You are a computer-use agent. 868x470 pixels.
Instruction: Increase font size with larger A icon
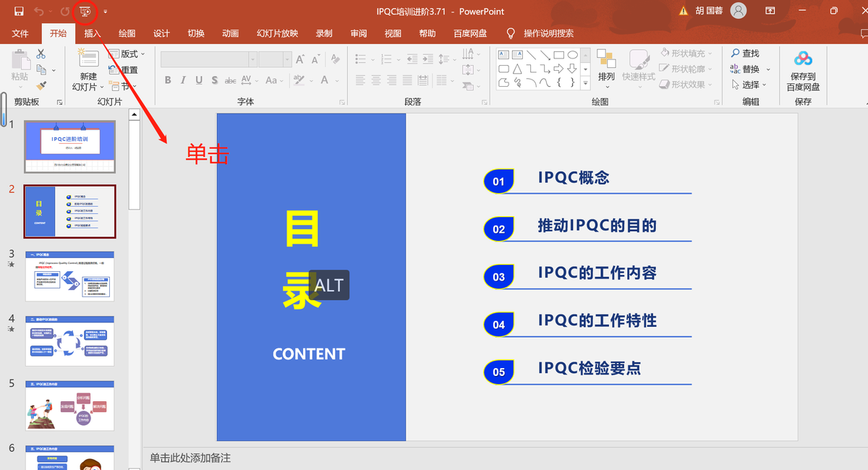299,59
